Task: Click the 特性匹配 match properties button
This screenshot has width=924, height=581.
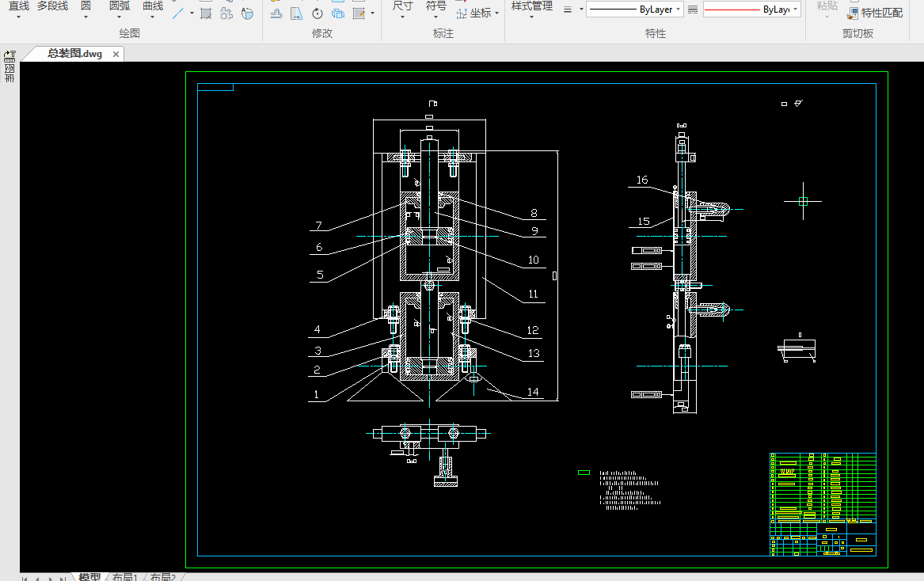Action: pyautogui.click(x=876, y=13)
